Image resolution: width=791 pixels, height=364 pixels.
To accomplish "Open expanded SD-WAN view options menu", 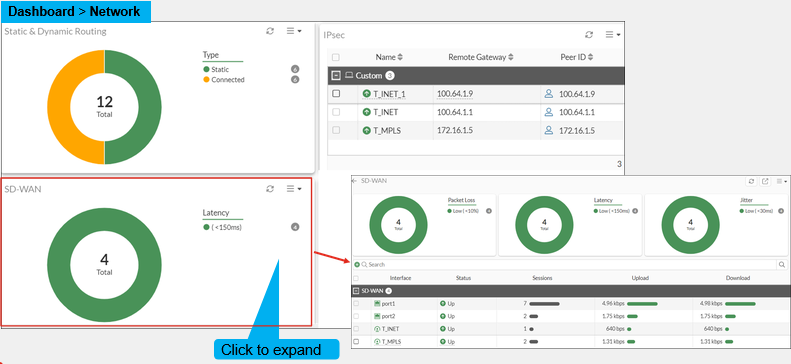I will [781, 181].
